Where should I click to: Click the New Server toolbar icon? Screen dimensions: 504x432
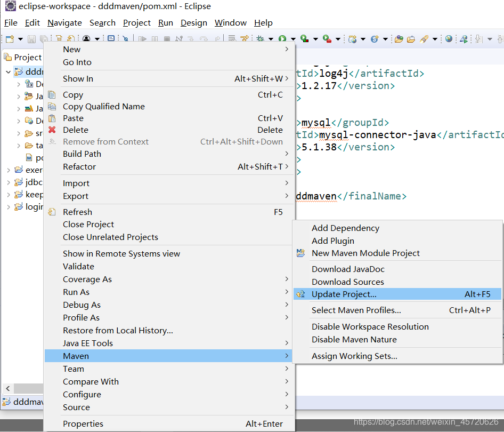click(353, 39)
